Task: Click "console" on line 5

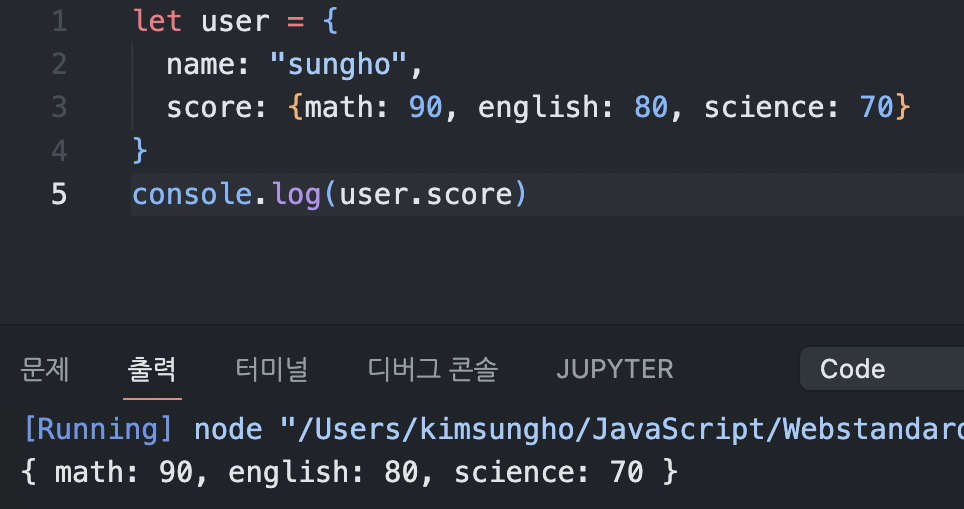Action: (x=192, y=194)
